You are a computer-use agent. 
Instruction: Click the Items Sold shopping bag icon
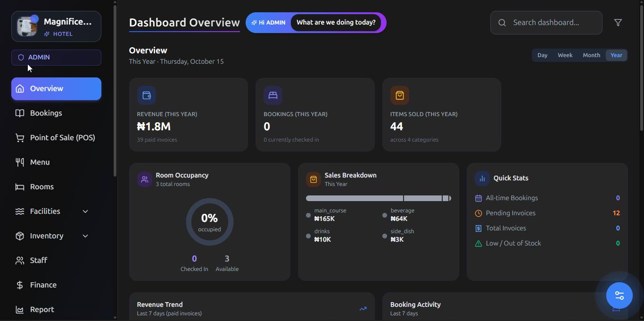point(400,95)
